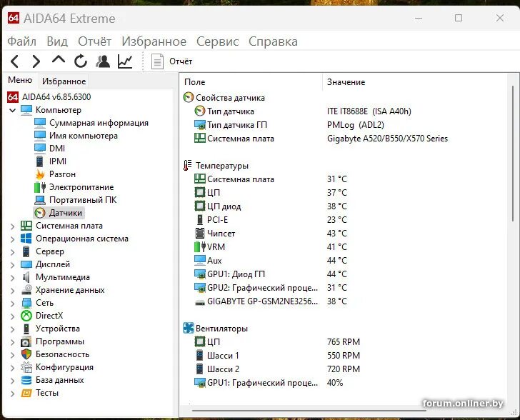Click the vertical scrollbar of sensor list

click(x=513, y=154)
